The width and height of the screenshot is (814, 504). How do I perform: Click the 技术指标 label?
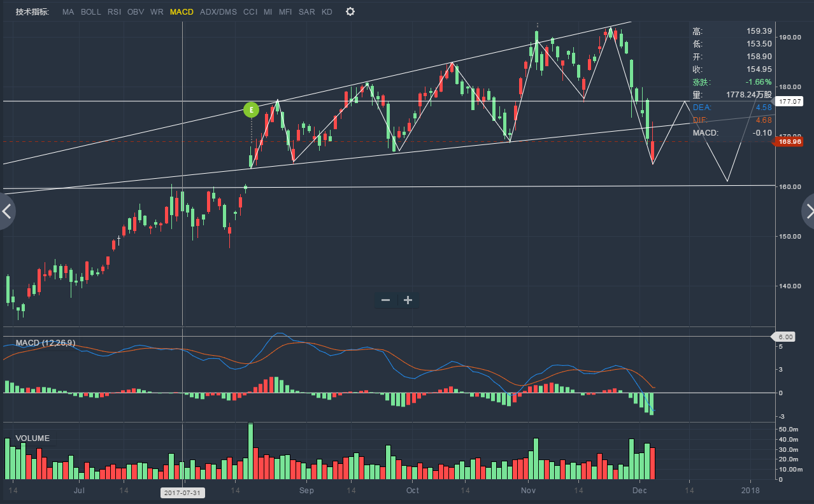[x=32, y=12]
